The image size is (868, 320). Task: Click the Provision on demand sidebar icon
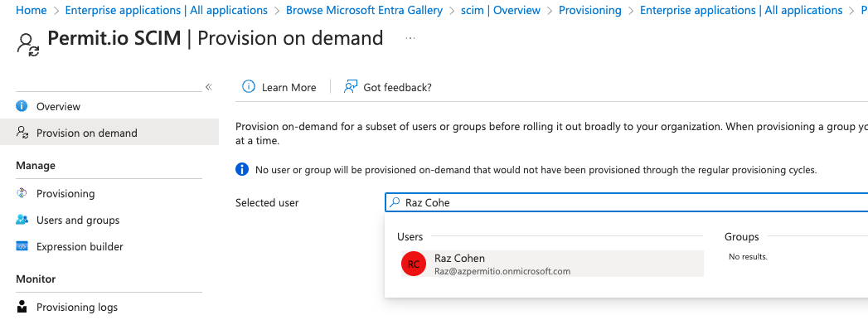click(22, 133)
